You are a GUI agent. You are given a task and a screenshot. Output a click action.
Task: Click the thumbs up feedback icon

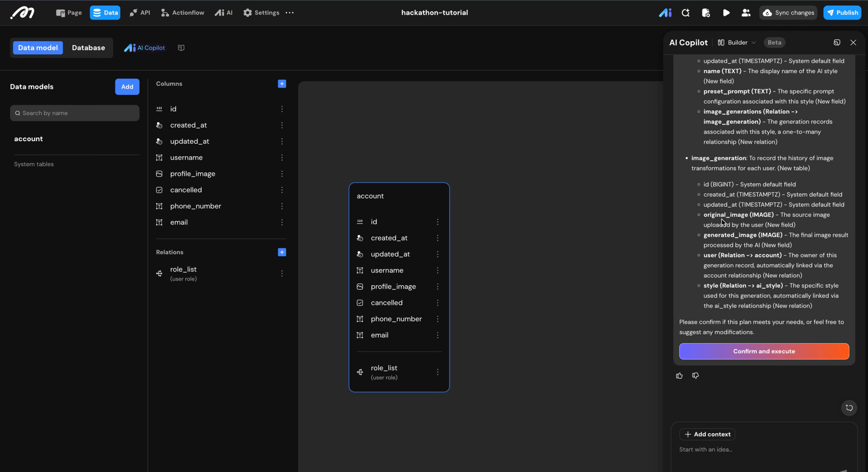[x=679, y=376]
